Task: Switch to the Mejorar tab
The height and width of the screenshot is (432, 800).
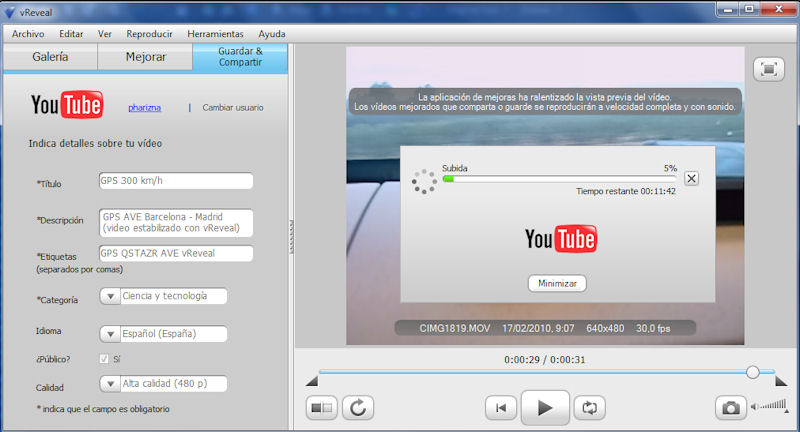Action: (145, 57)
